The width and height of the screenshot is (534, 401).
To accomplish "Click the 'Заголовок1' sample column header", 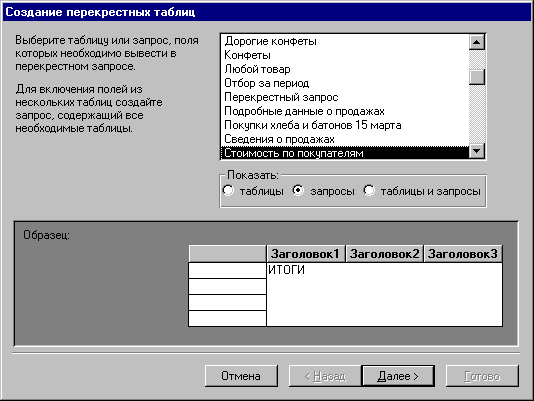I will tap(305, 254).
